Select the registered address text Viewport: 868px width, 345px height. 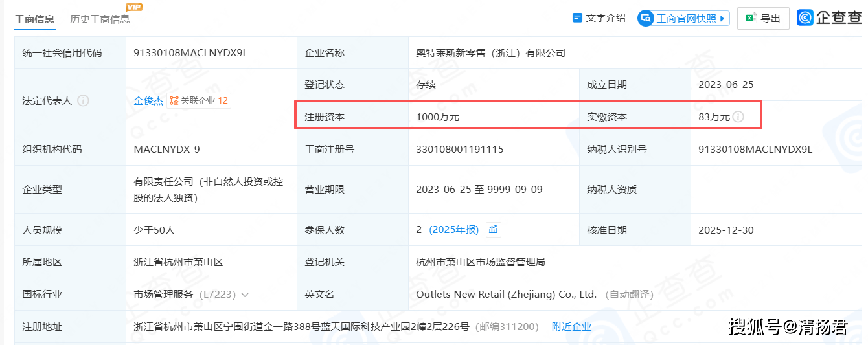(301, 327)
